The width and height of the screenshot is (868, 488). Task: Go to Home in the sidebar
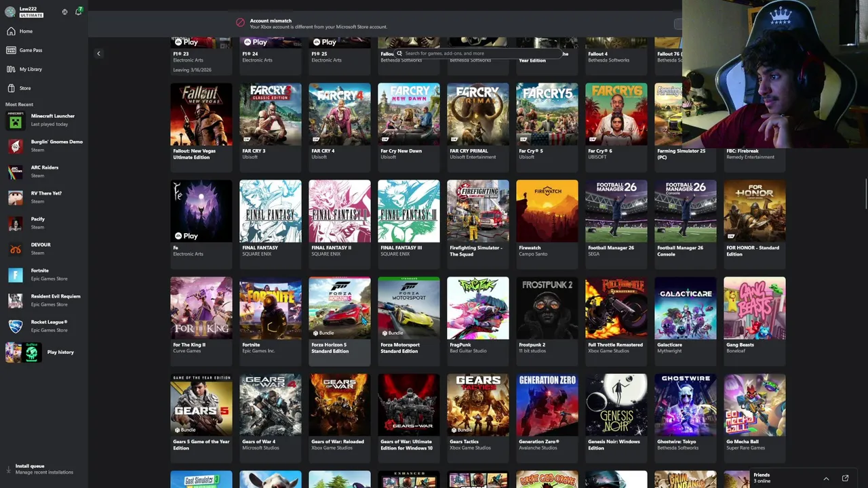[x=43, y=31]
